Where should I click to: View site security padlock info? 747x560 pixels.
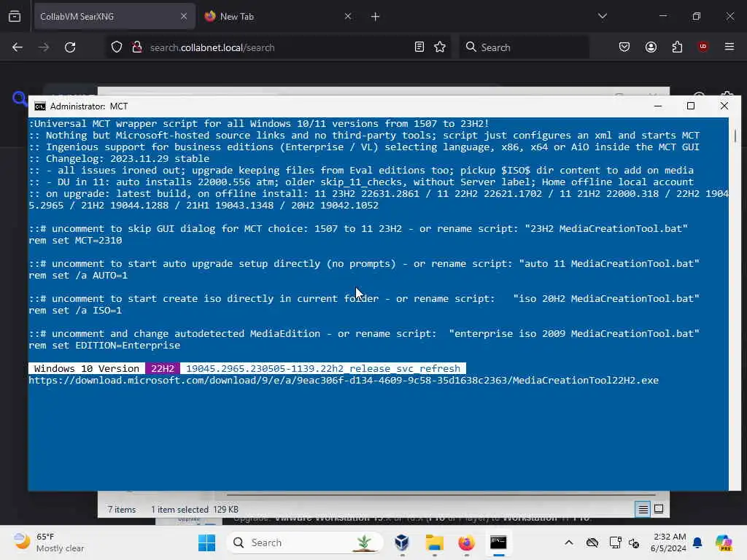[137, 47]
